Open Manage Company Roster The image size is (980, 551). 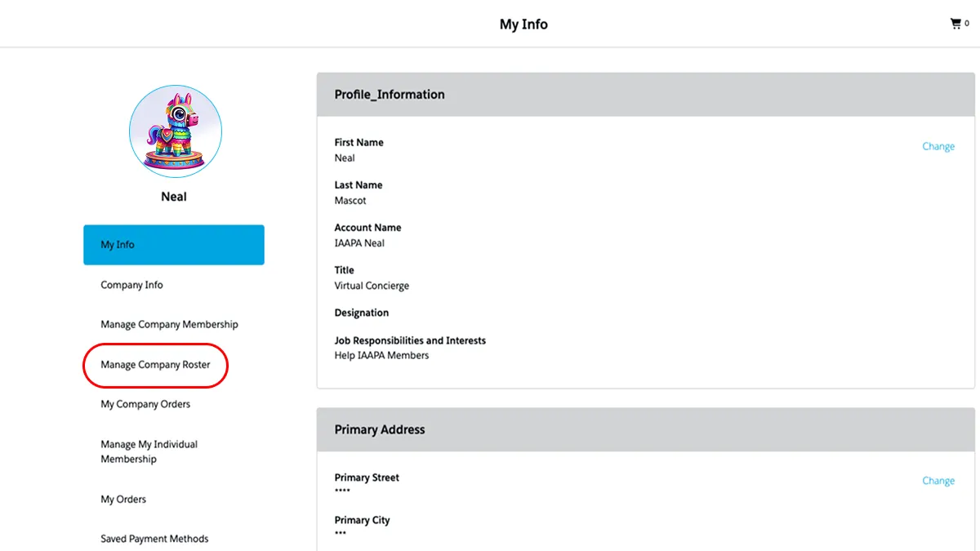click(x=155, y=365)
